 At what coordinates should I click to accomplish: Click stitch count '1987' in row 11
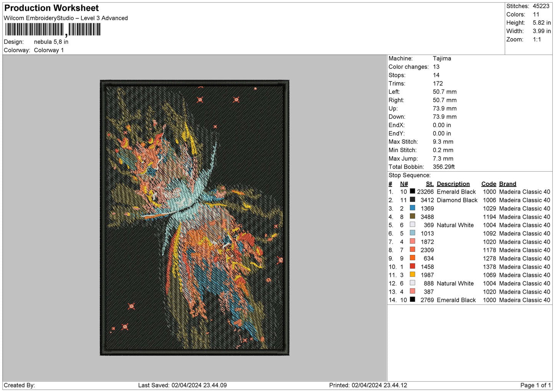[x=427, y=275]
